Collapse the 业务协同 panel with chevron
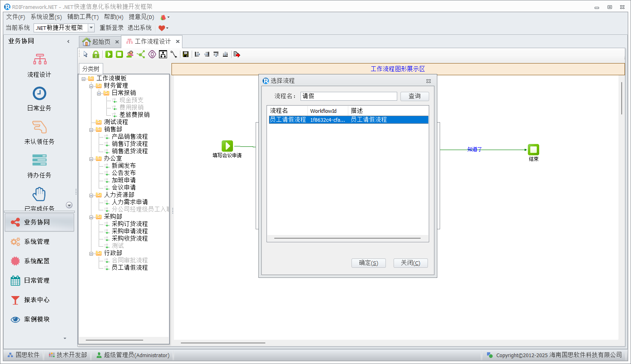This screenshot has width=631, height=364. (68, 41)
